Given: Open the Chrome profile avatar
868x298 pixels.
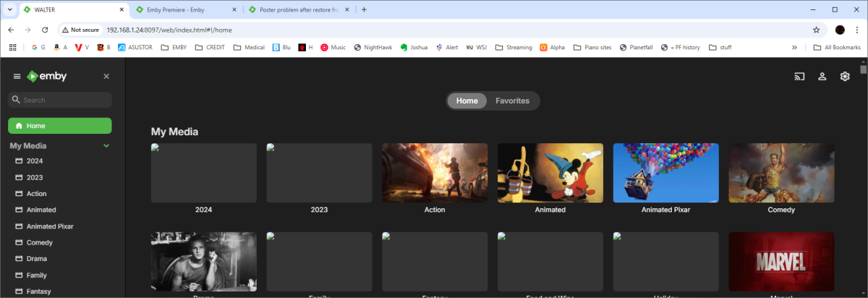Looking at the screenshot, I should click(840, 30).
